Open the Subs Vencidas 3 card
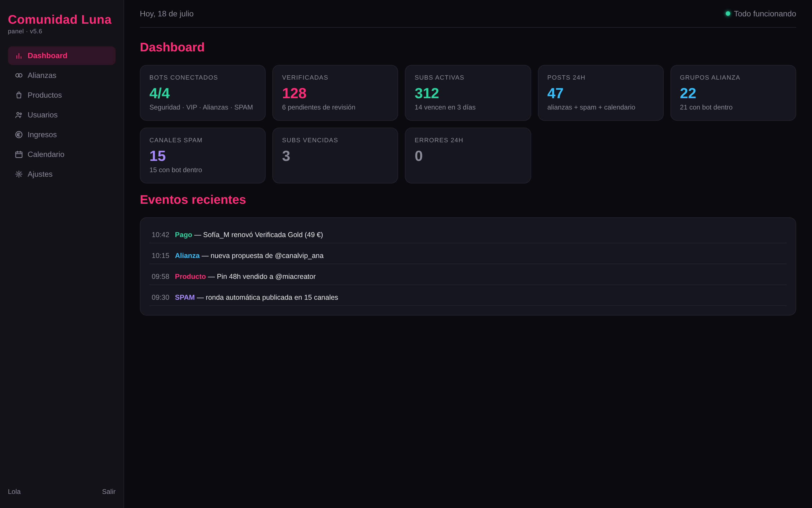 (x=335, y=156)
